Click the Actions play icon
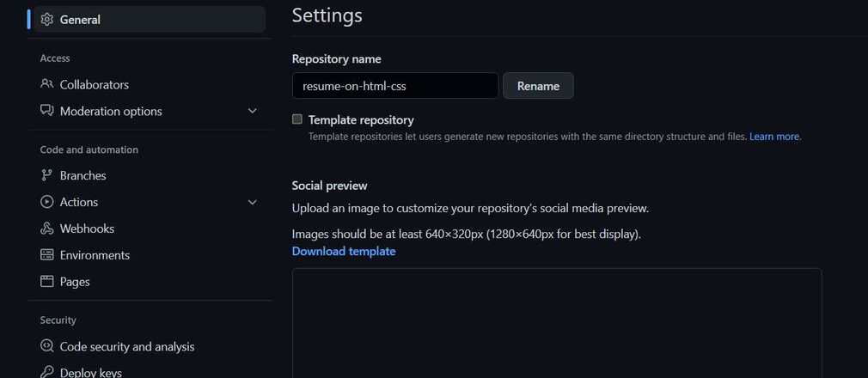 47,202
